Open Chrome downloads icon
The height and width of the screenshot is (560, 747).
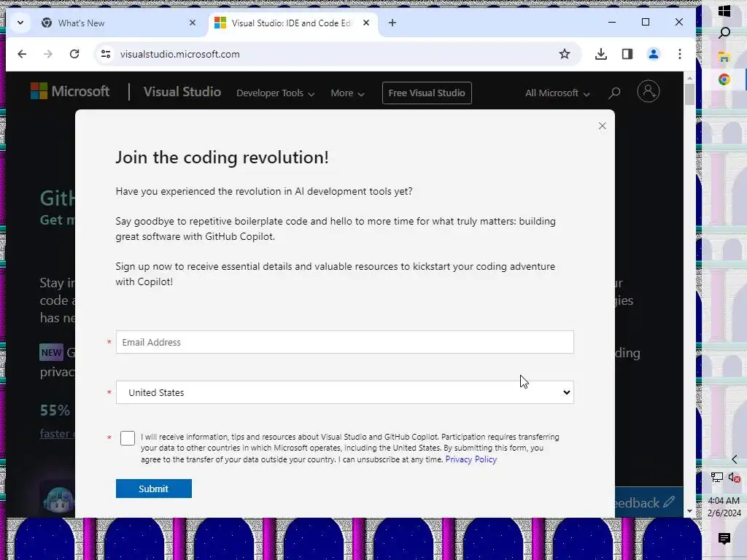[x=601, y=54]
